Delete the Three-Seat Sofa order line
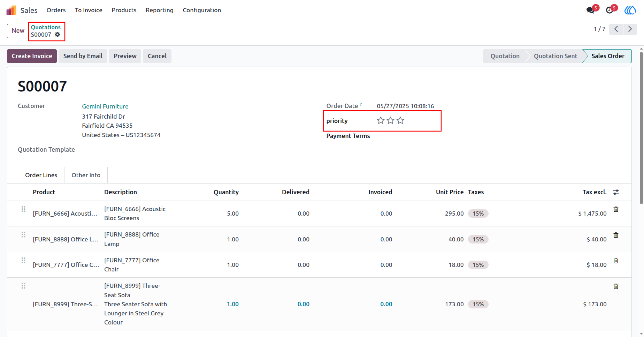This screenshot has height=337, width=644. click(616, 286)
